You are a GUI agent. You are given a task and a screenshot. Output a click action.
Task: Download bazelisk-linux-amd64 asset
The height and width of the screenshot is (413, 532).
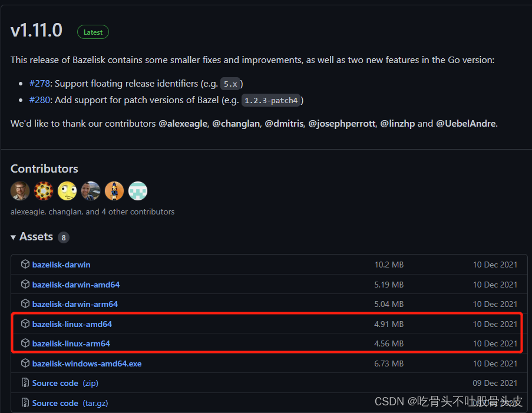tap(72, 324)
